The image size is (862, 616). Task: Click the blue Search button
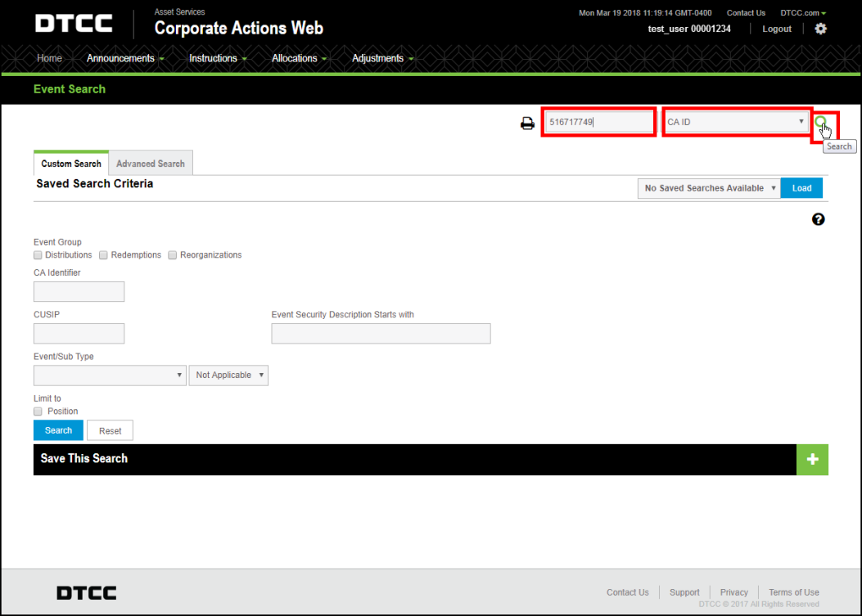tap(58, 430)
